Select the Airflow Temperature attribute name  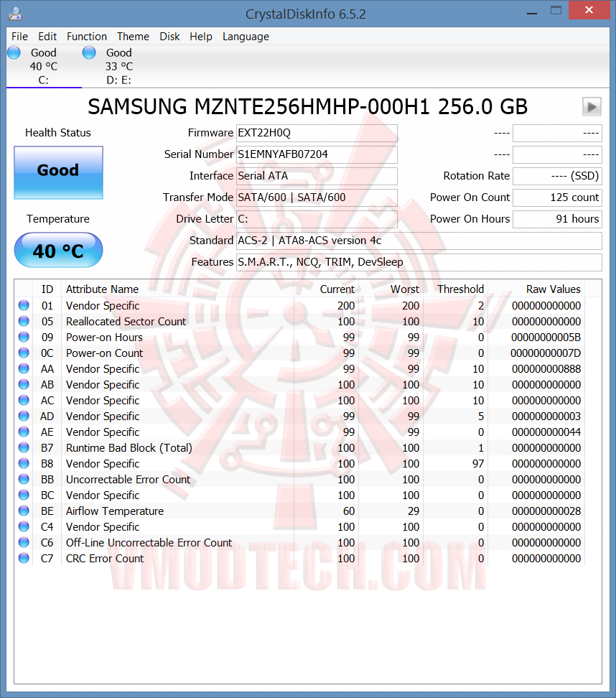pos(115,511)
